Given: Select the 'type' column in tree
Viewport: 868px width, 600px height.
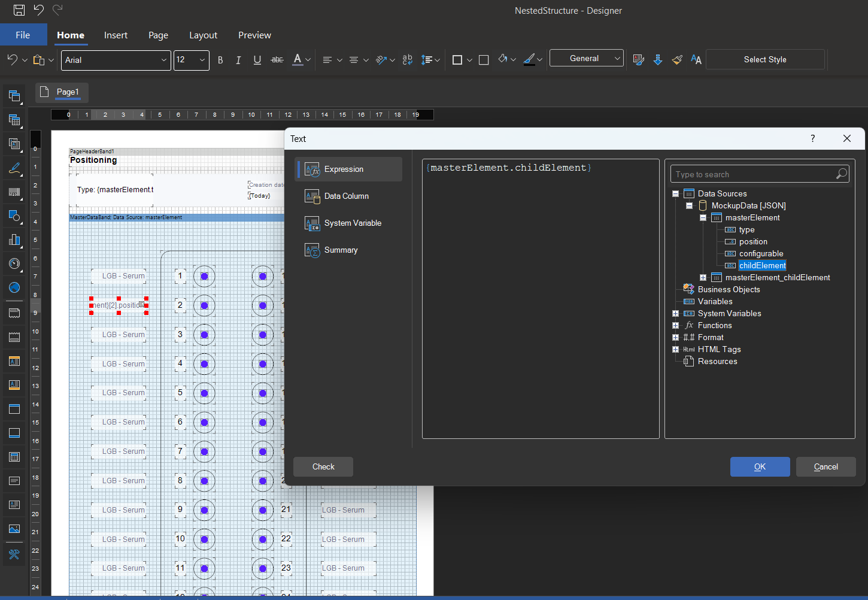Looking at the screenshot, I should click(746, 230).
